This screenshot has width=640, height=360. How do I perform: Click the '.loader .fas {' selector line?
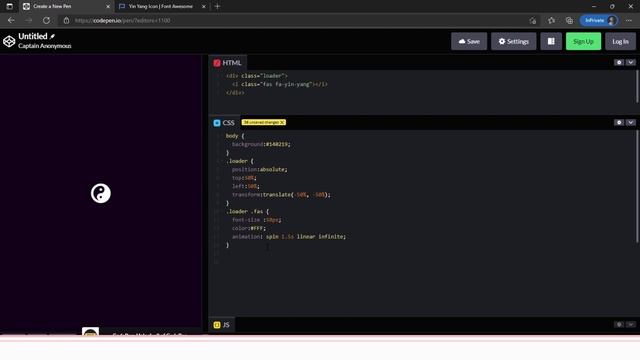[x=247, y=211]
